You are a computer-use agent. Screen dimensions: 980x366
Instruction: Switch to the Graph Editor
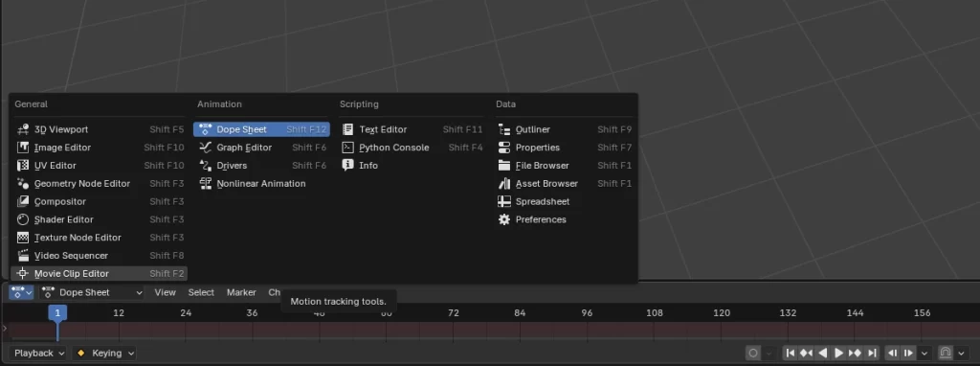pyautogui.click(x=262, y=148)
